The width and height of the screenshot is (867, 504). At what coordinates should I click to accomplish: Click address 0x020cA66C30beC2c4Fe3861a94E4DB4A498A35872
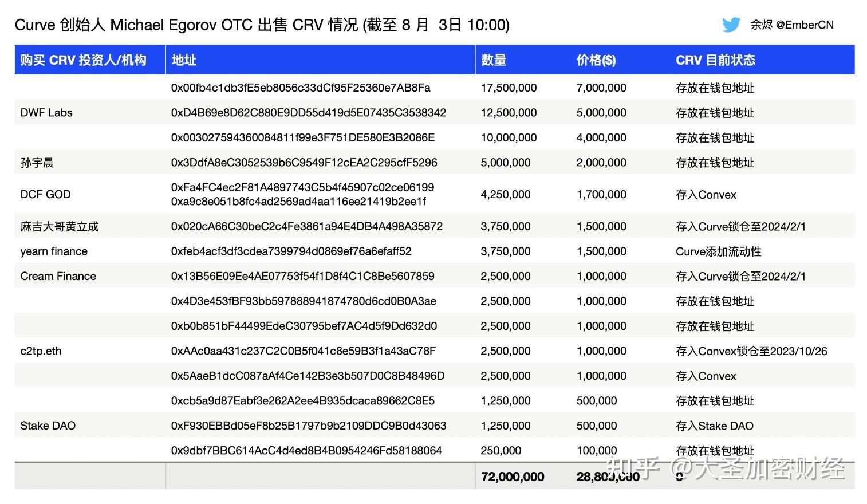click(307, 226)
